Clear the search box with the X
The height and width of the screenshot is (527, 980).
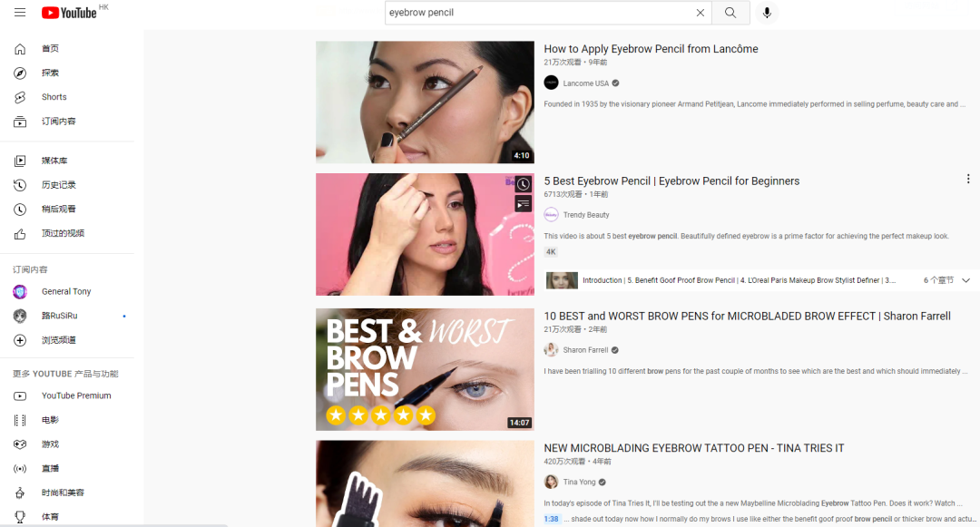pyautogui.click(x=700, y=13)
